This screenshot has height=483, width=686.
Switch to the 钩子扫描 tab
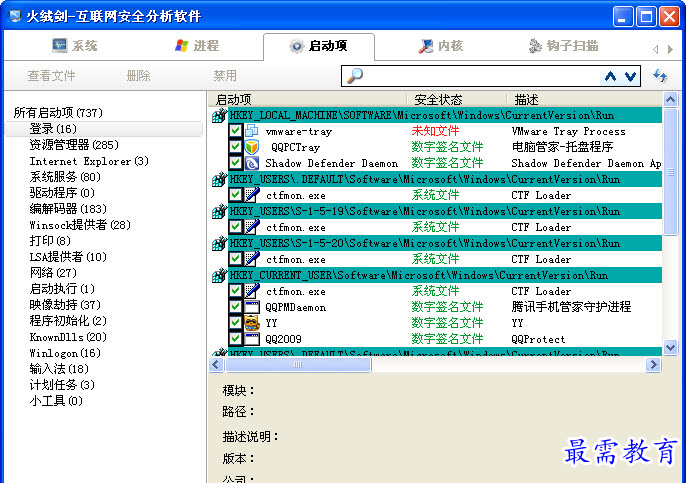click(563, 46)
